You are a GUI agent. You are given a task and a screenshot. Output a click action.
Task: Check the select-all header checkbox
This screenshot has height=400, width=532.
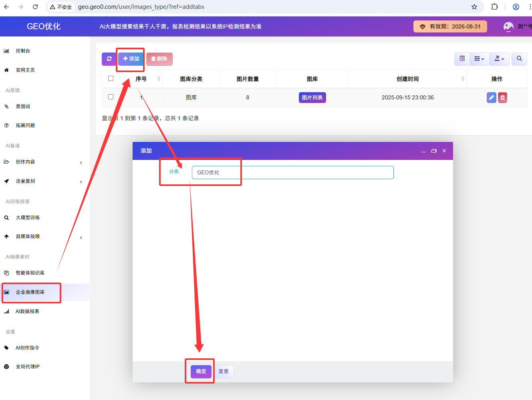click(x=111, y=79)
